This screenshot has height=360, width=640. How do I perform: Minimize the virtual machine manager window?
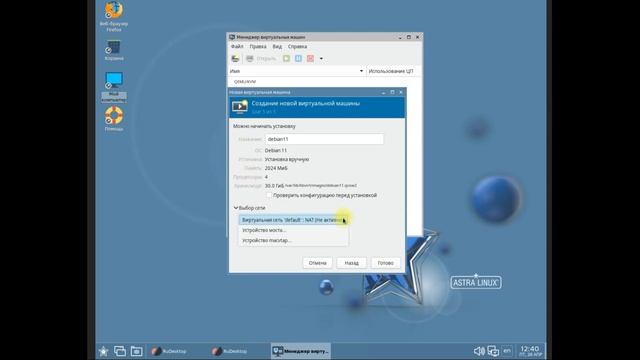400,38
